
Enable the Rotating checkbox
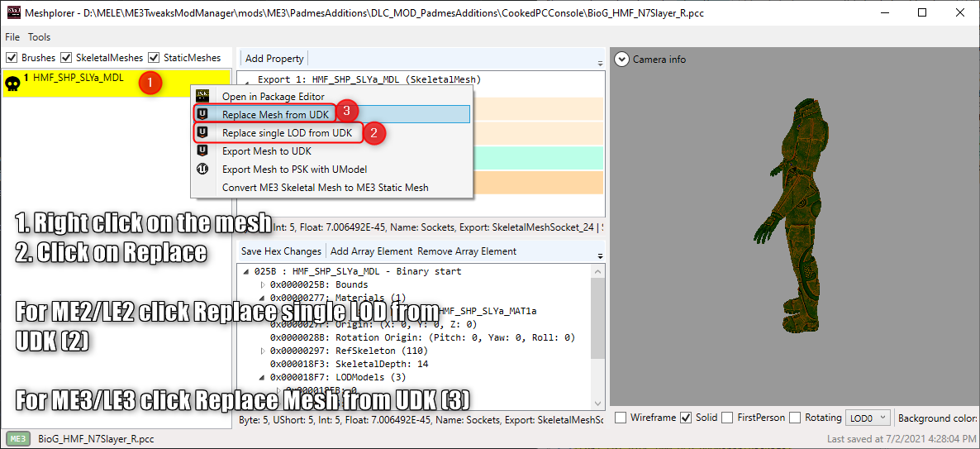click(x=794, y=417)
